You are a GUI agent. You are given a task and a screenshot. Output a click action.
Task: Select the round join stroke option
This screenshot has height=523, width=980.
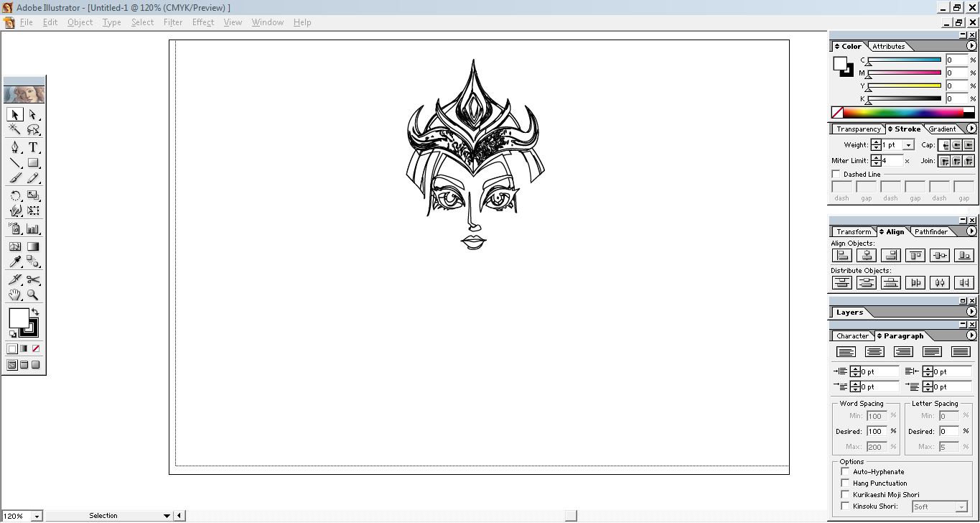957,161
